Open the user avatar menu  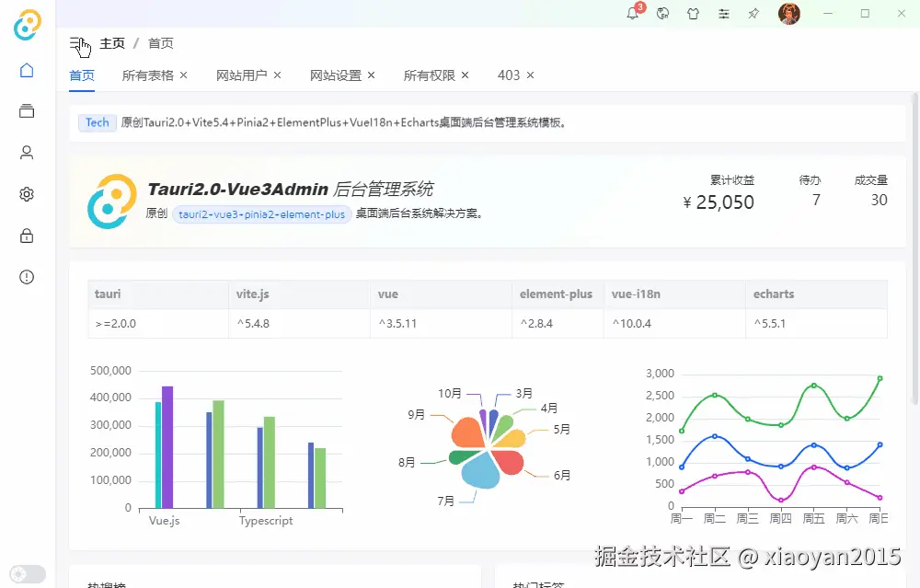pyautogui.click(x=789, y=14)
